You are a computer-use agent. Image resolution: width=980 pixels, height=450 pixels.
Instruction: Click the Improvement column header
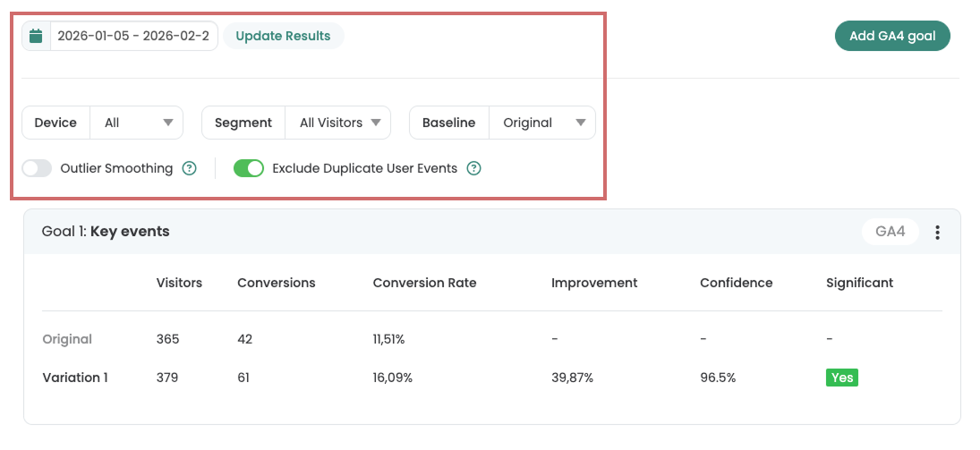click(594, 283)
